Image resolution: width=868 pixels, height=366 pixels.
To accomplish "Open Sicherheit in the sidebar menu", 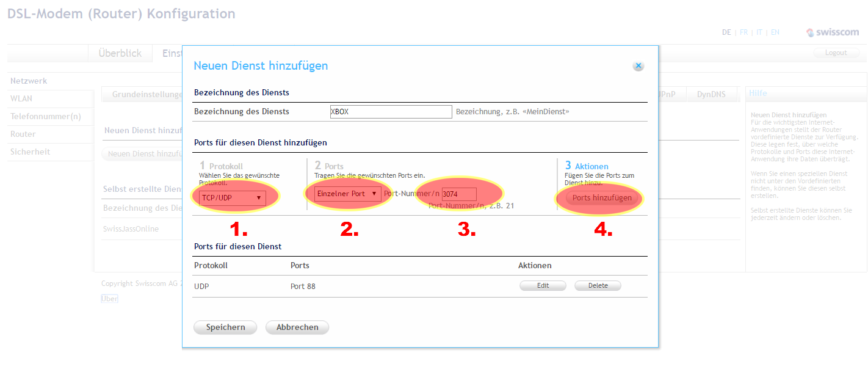I will point(30,152).
